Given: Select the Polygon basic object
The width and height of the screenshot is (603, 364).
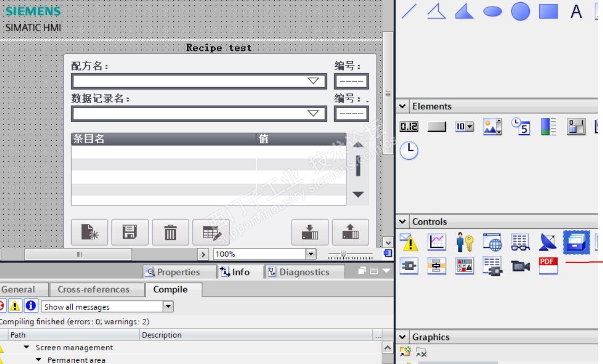Looking at the screenshot, I should point(464,11).
